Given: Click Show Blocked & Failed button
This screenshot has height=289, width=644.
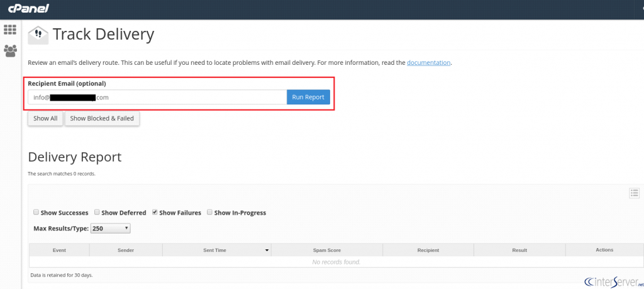Looking at the screenshot, I should [102, 118].
